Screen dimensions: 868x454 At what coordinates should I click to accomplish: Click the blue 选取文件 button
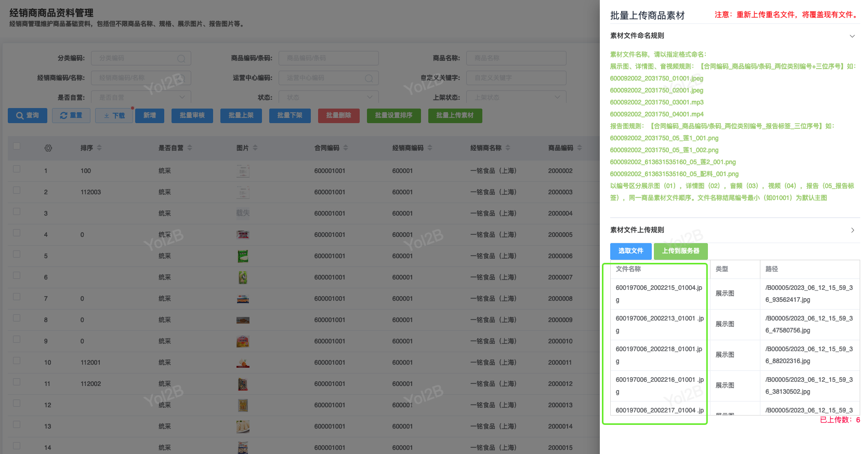[x=630, y=251]
